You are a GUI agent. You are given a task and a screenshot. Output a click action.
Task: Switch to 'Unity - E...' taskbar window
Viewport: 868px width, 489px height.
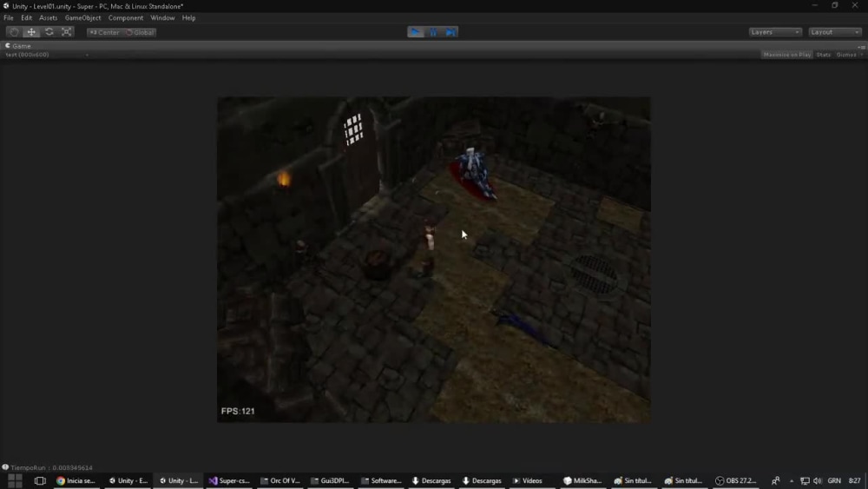pyautogui.click(x=128, y=480)
